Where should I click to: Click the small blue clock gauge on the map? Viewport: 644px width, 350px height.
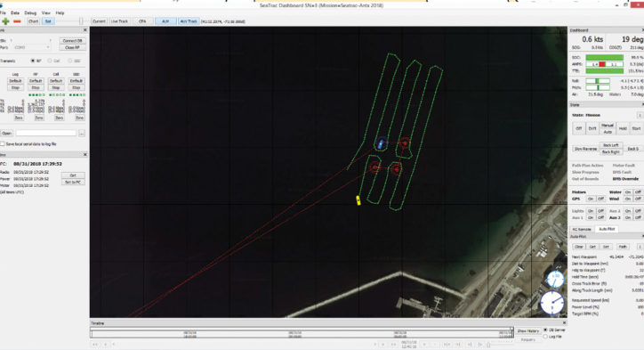pos(555,280)
